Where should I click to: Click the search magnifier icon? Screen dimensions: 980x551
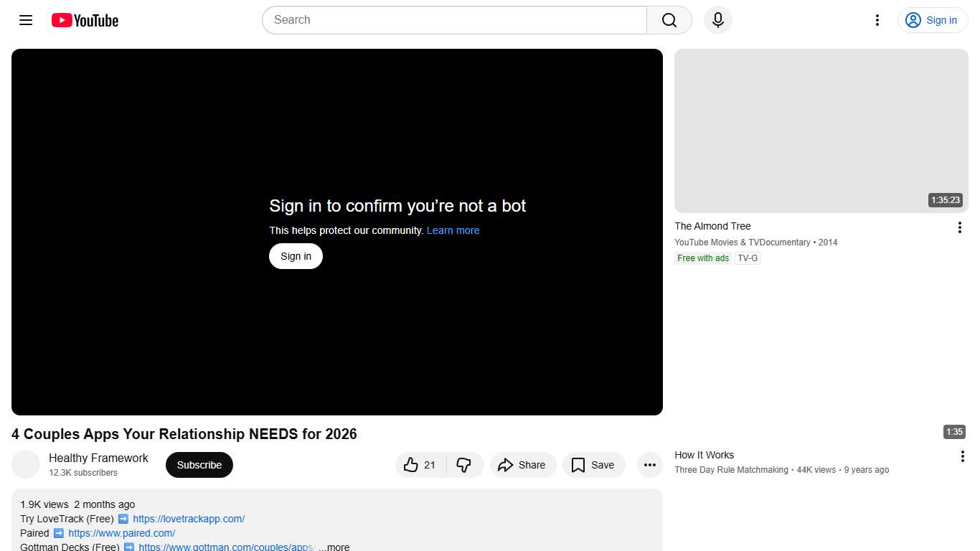click(668, 20)
